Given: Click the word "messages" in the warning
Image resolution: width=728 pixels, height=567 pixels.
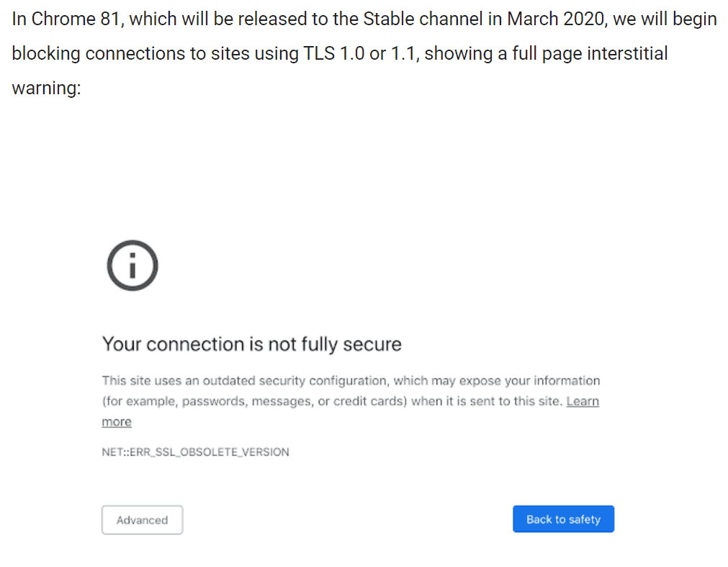Looking at the screenshot, I should point(282,402).
